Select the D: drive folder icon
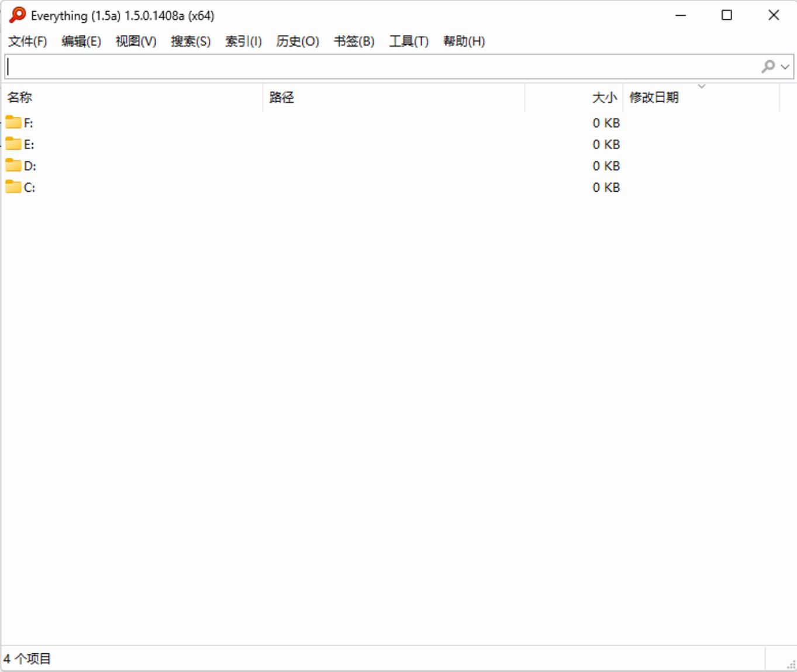 pyautogui.click(x=13, y=165)
